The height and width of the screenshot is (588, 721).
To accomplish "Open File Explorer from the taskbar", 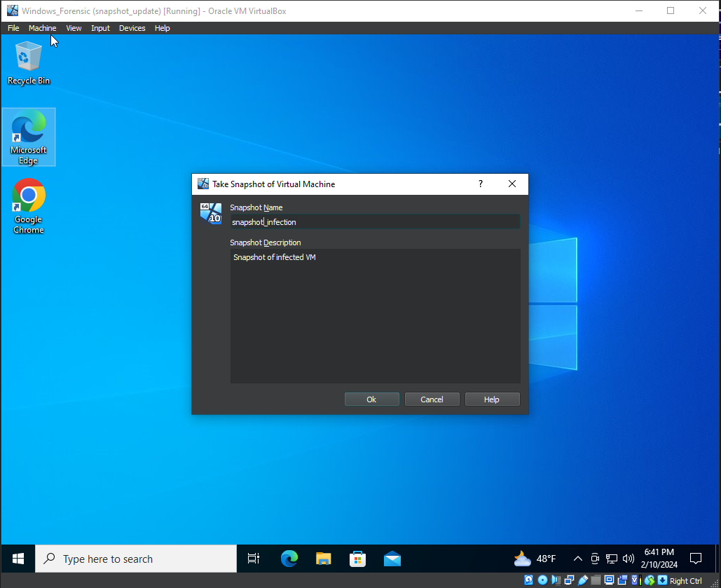I will pyautogui.click(x=323, y=559).
